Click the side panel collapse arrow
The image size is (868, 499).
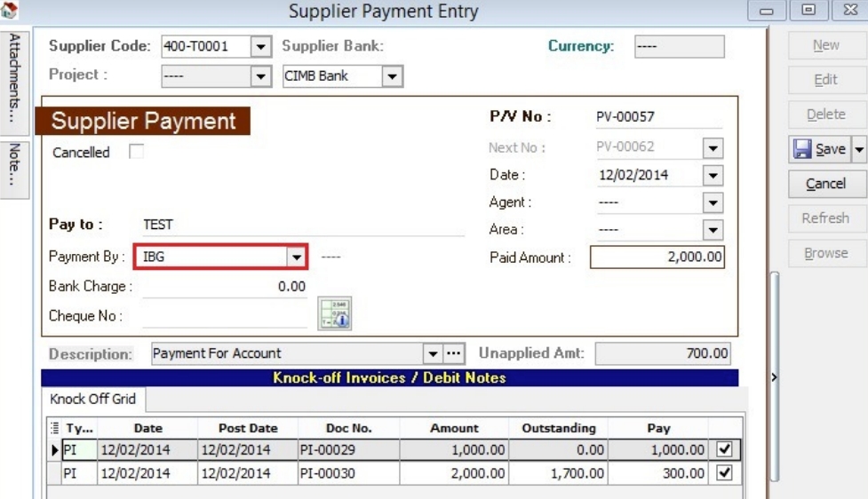coord(773,377)
